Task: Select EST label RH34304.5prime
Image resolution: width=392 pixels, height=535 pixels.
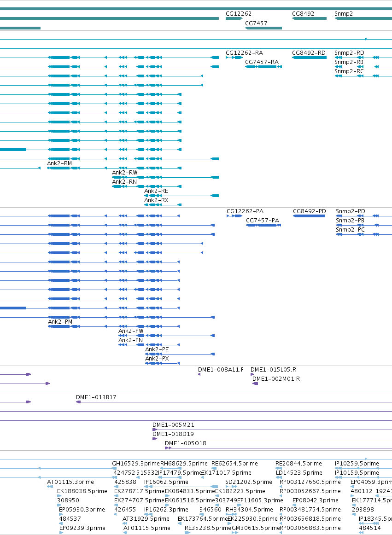Action: pyautogui.click(x=249, y=509)
